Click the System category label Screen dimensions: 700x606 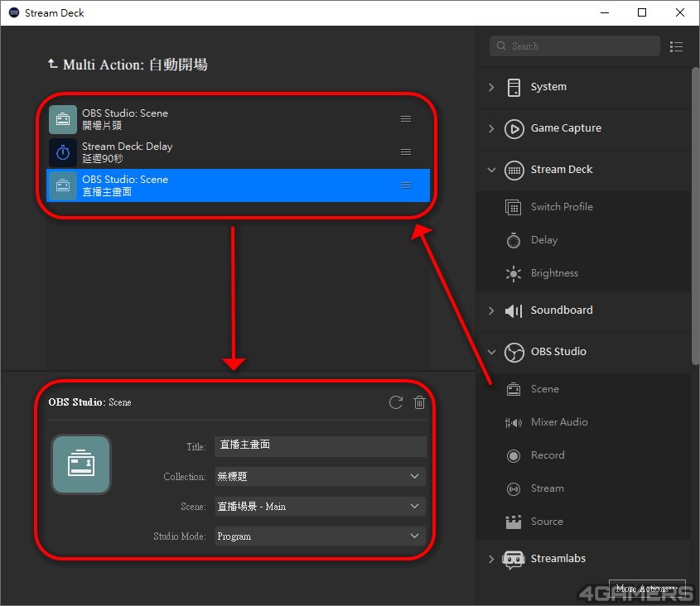(548, 87)
